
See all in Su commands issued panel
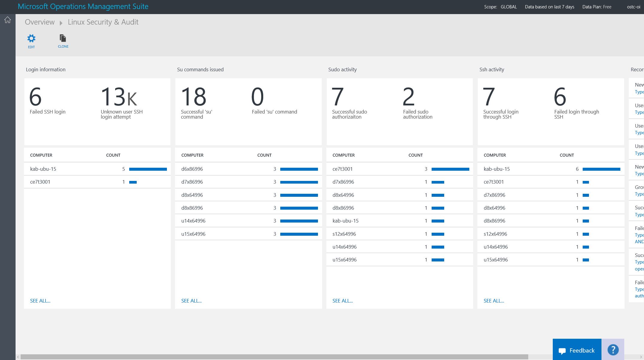point(191,301)
